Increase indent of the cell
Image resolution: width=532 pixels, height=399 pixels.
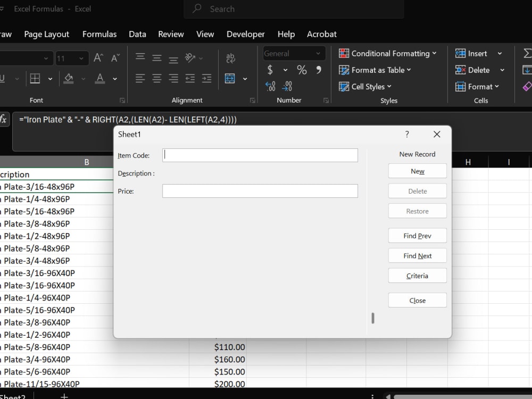tap(206, 78)
